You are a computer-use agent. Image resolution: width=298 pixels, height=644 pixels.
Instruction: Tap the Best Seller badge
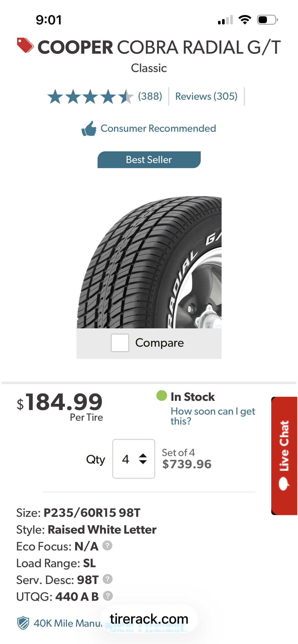[149, 160]
